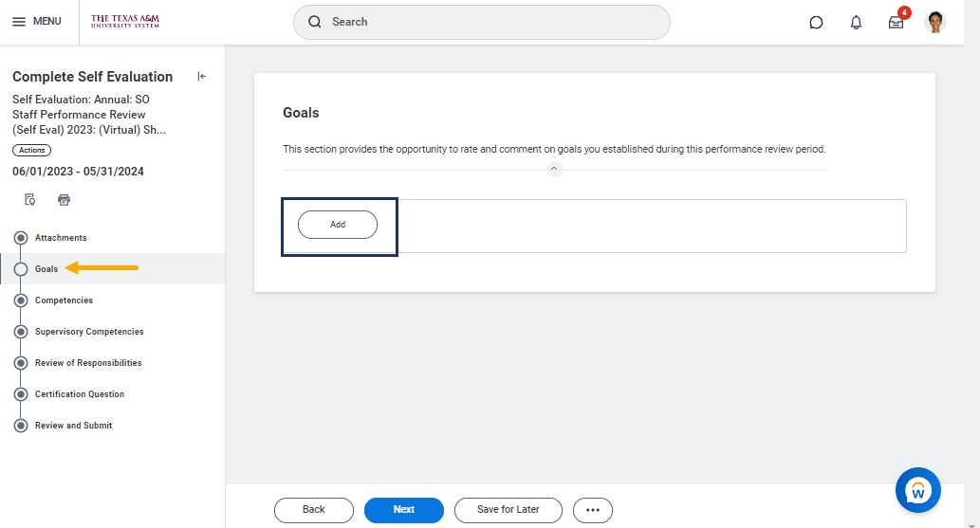Open the chat assistant icon in header
This screenshot has height=528, width=980.
point(816,22)
